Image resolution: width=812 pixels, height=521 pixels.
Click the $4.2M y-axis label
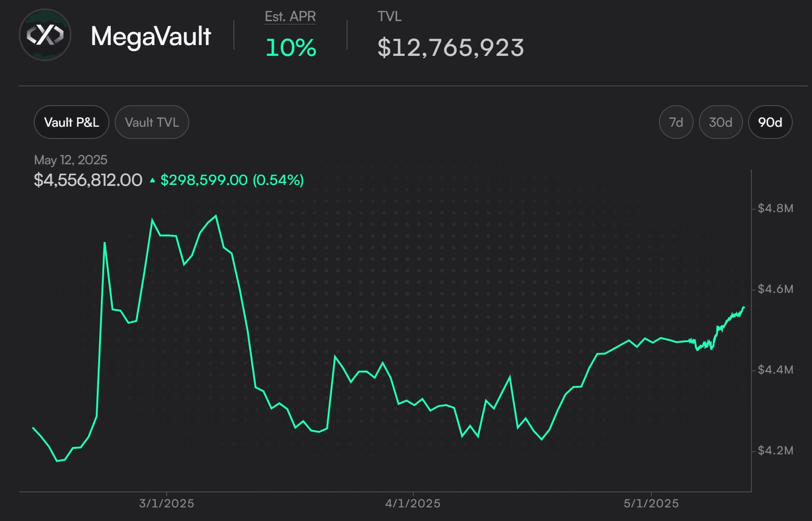tap(775, 450)
